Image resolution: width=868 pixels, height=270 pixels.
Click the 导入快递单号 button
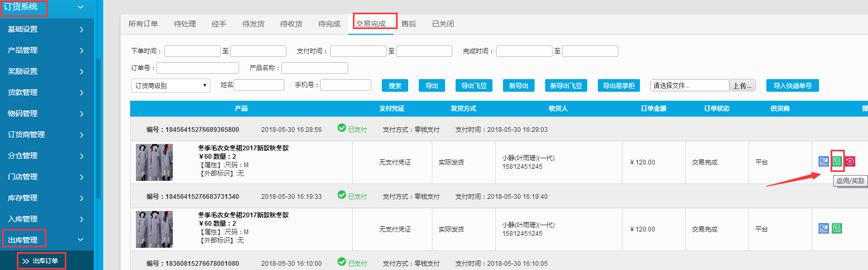pyautogui.click(x=793, y=85)
